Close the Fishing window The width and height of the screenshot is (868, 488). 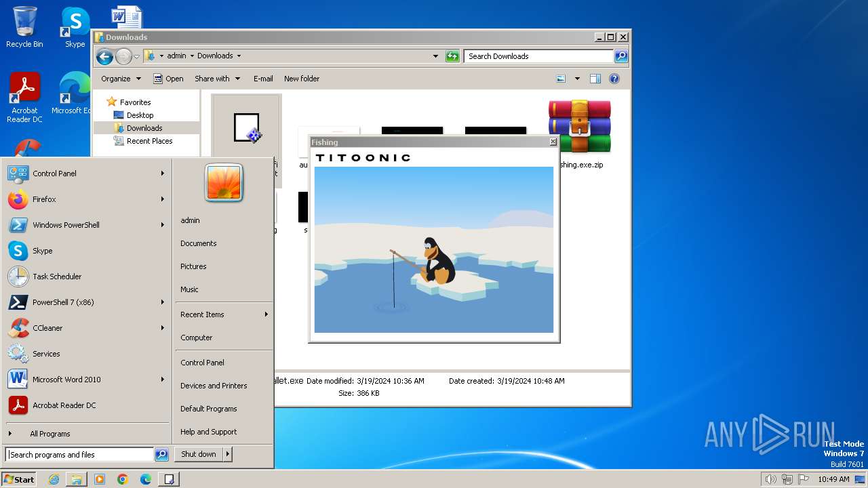click(x=553, y=142)
